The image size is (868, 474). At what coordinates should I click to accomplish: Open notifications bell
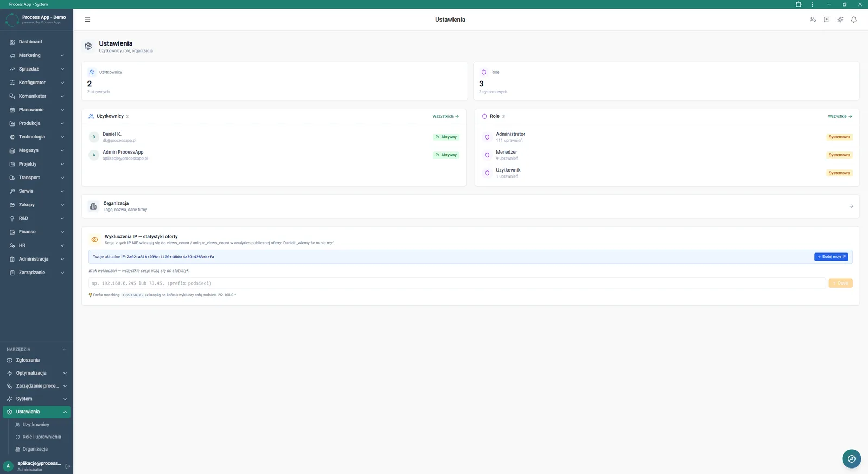point(853,20)
